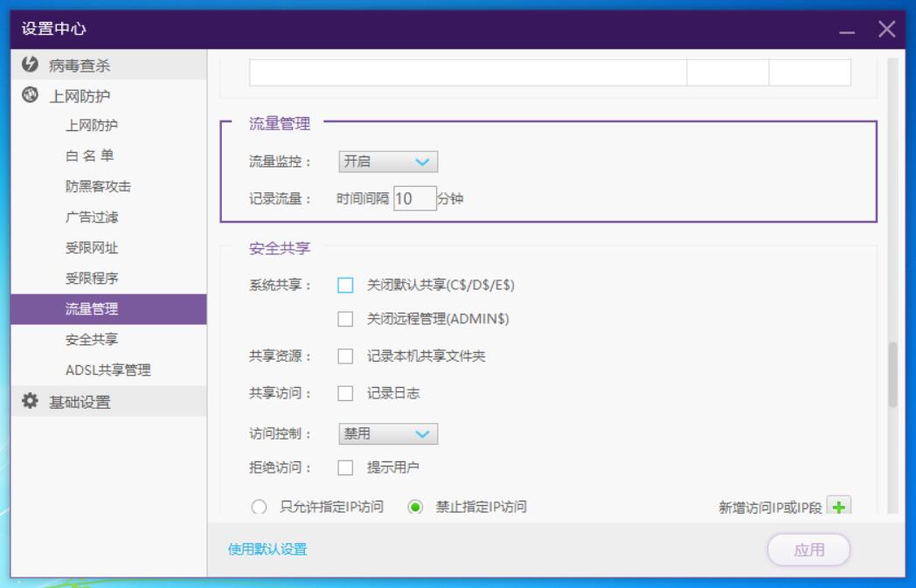
Task: Open the 基础设置 section
Action: click(108, 401)
